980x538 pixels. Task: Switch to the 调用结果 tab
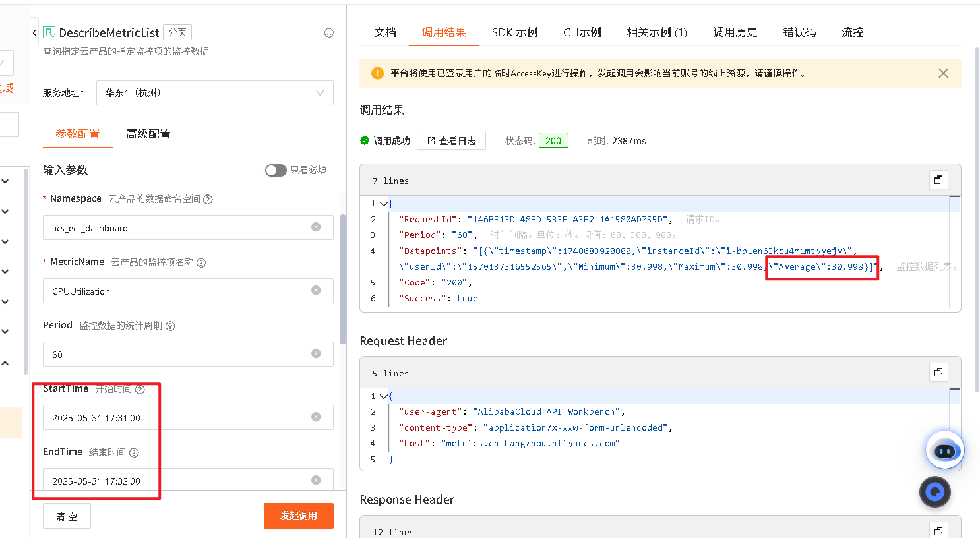[x=444, y=32]
